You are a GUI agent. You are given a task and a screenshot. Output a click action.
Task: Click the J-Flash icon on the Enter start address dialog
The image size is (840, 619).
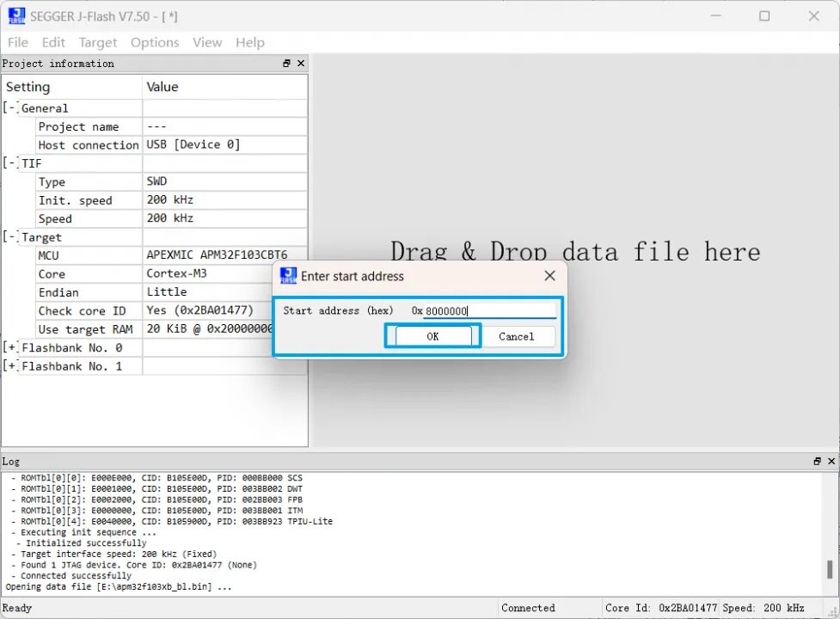(x=289, y=276)
